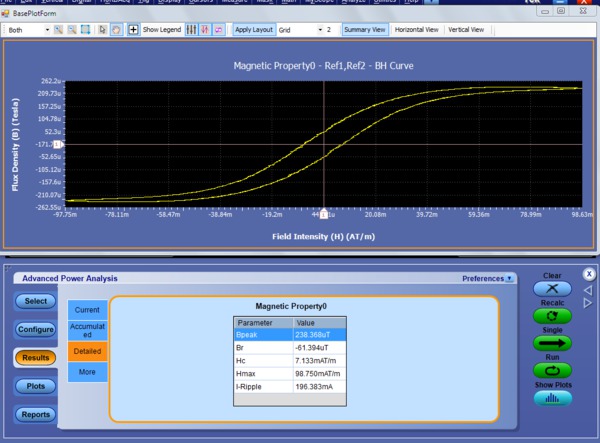Screen dimensions: 600x443
Task: Click the Clear X button
Action: point(552,288)
